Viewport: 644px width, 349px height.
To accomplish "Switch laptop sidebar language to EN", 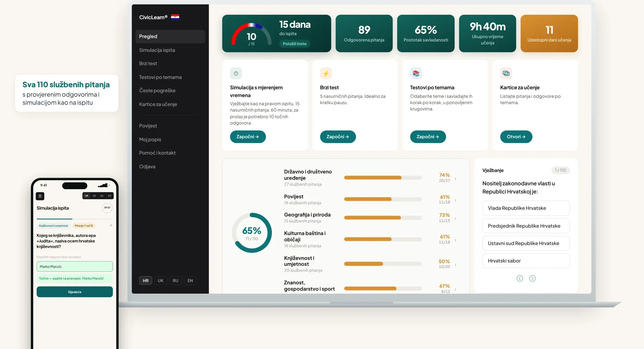I will [x=190, y=281].
